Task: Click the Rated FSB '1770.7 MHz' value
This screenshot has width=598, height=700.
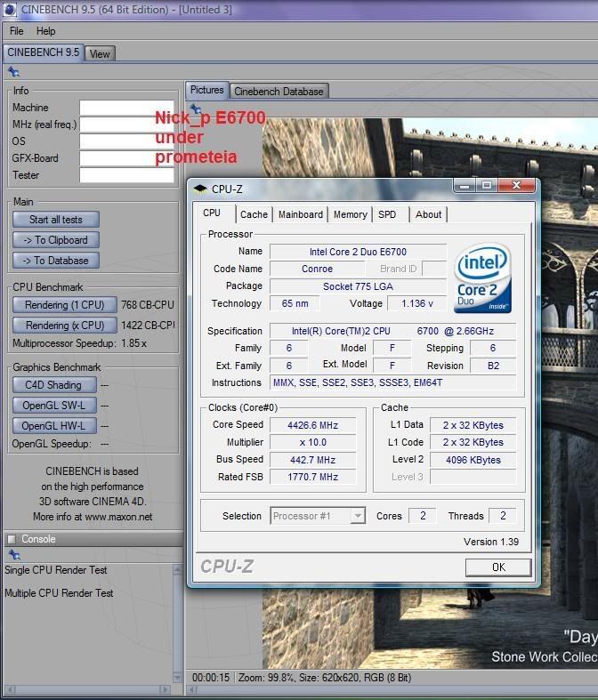Action: [312, 477]
